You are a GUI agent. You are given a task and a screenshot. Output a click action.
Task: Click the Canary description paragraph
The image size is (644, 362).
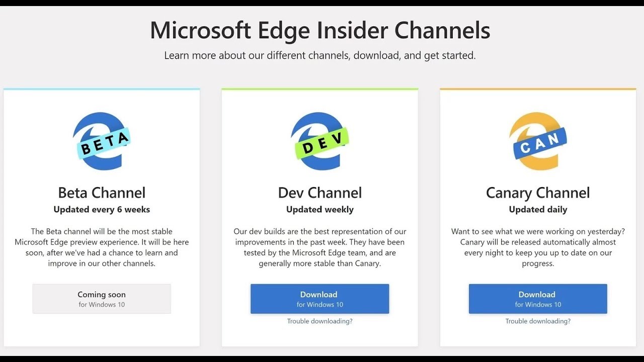coord(538,247)
